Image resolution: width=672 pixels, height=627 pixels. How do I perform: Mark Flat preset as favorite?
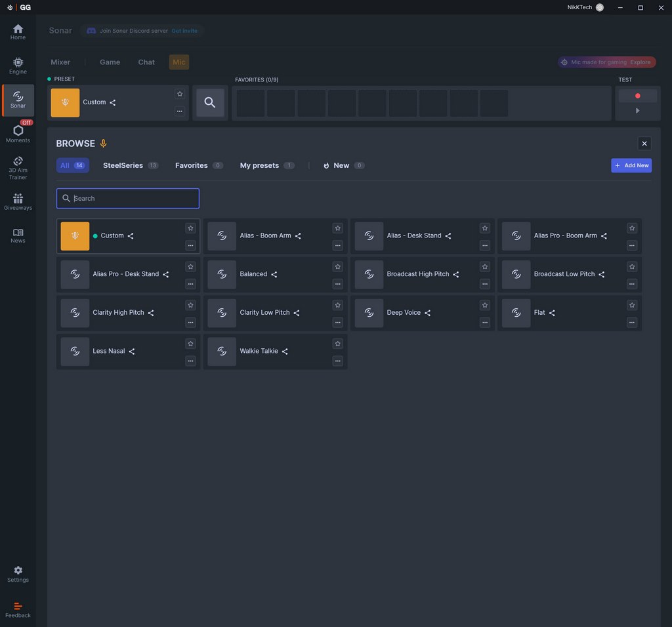pyautogui.click(x=631, y=305)
